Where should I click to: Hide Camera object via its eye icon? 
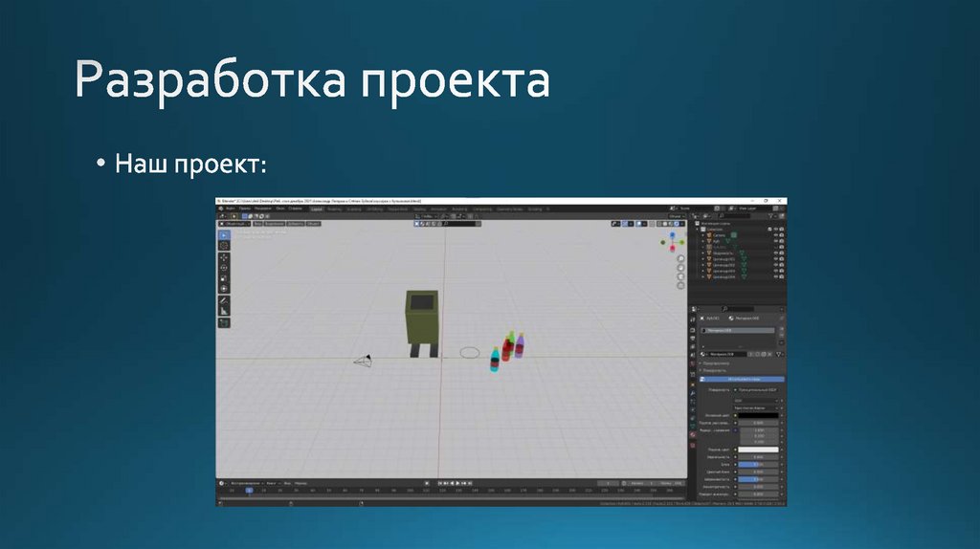click(775, 235)
